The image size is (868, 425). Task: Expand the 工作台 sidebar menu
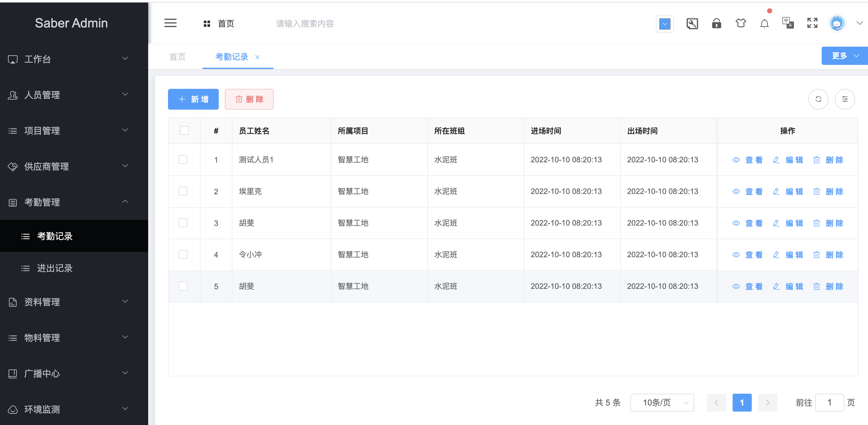coord(74,59)
